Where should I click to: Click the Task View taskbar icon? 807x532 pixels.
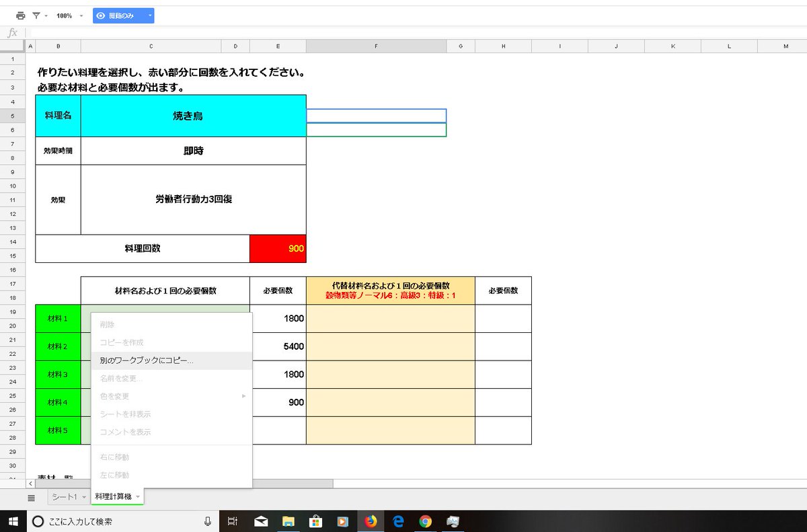point(232,521)
